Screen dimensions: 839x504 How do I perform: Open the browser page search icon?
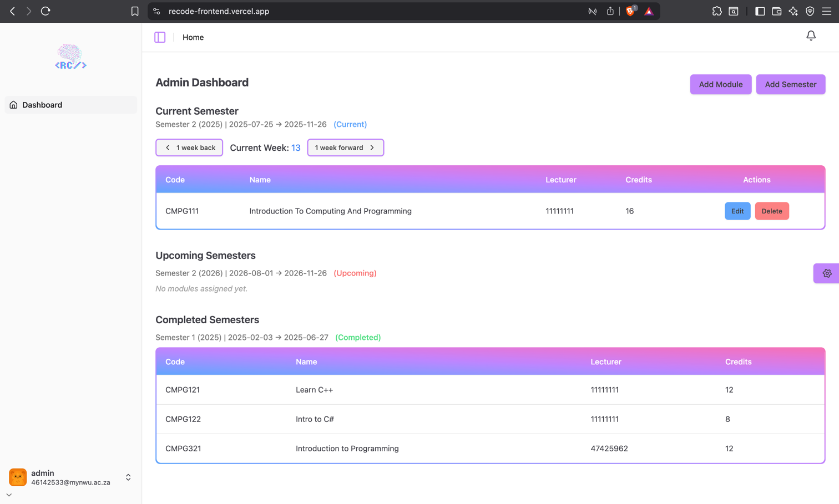[734, 11]
